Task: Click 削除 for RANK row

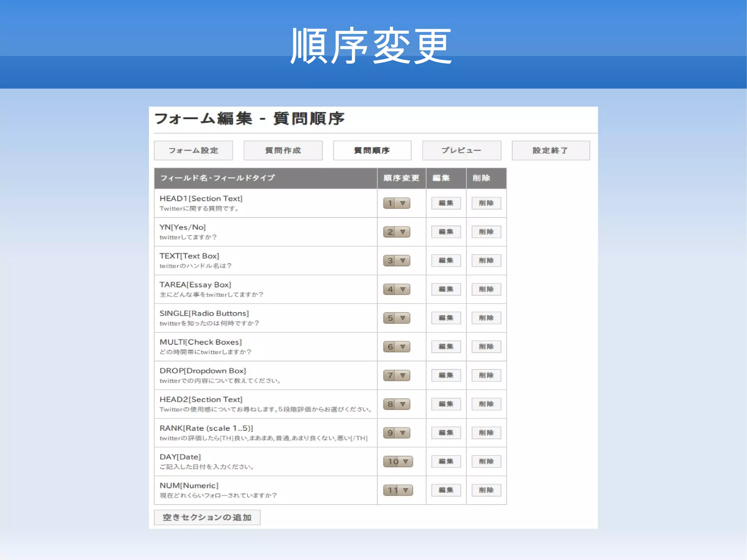Action: [486, 433]
